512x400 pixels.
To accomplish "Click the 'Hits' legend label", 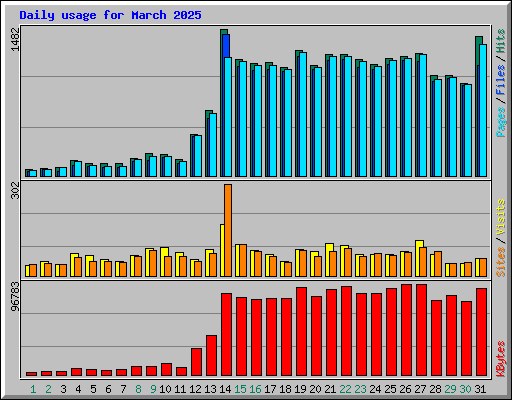I will [x=500, y=41].
